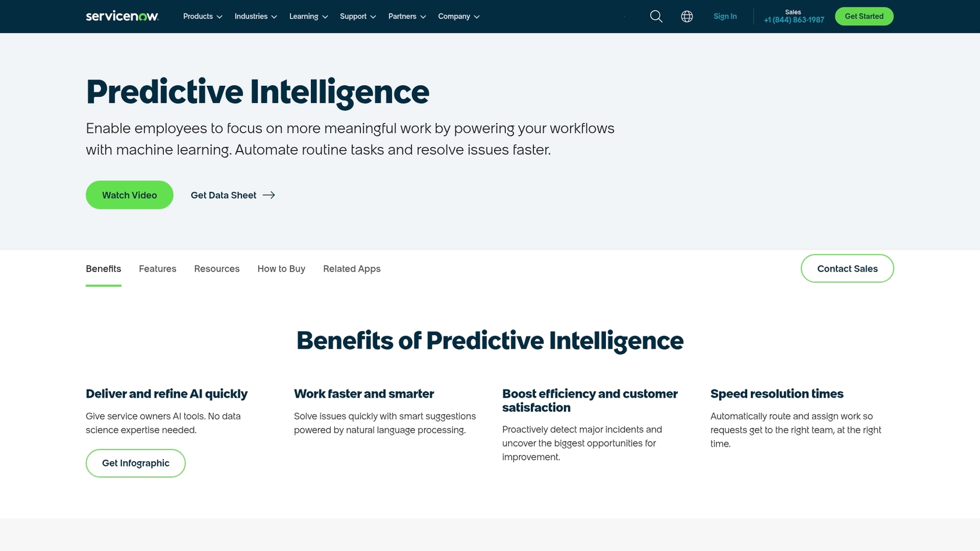Click the Sign In link
Screen dimensions: 980x551
pyautogui.click(x=725, y=16)
